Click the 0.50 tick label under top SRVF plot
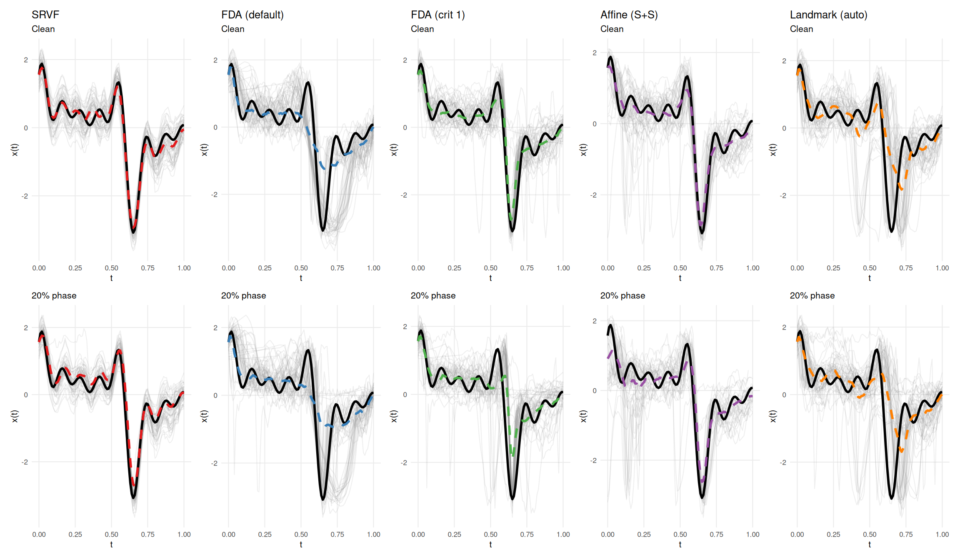Image resolution: width=960 pixels, height=560 pixels. tap(111, 268)
